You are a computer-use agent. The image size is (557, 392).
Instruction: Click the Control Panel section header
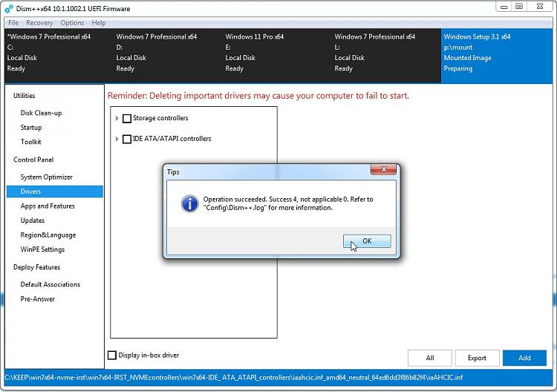click(33, 160)
